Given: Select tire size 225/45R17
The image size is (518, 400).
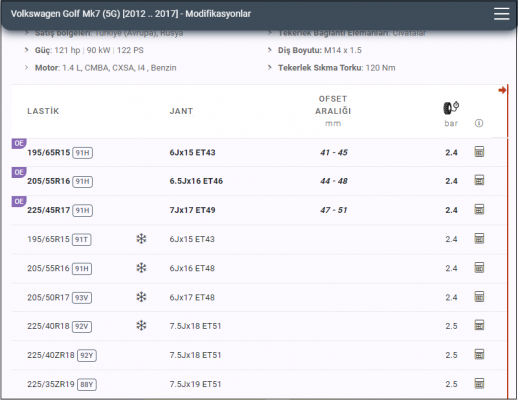Looking at the screenshot, I should tap(49, 210).
